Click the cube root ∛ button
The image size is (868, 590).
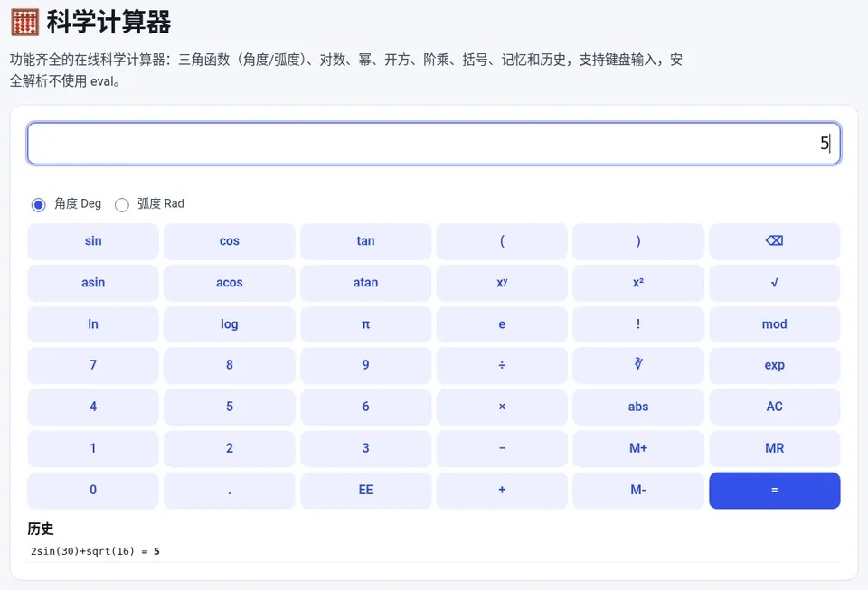click(637, 365)
